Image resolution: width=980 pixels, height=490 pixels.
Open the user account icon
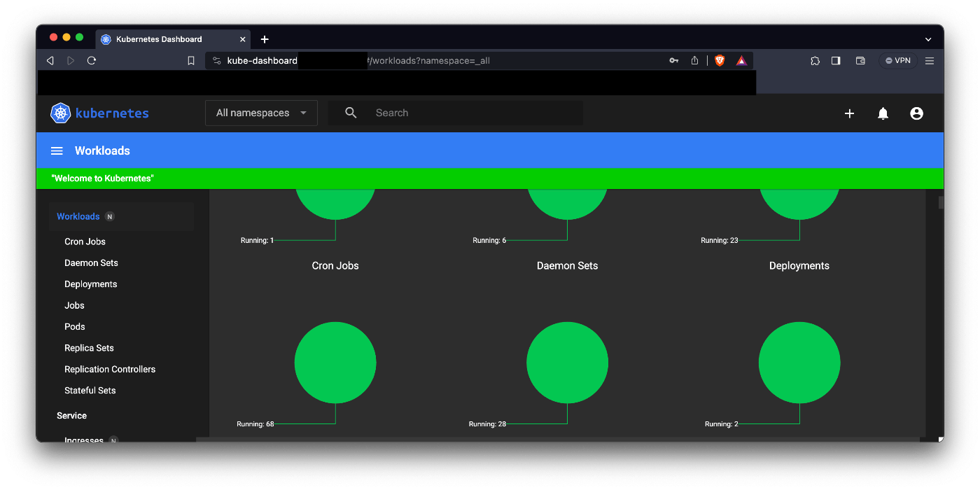pyautogui.click(x=916, y=113)
